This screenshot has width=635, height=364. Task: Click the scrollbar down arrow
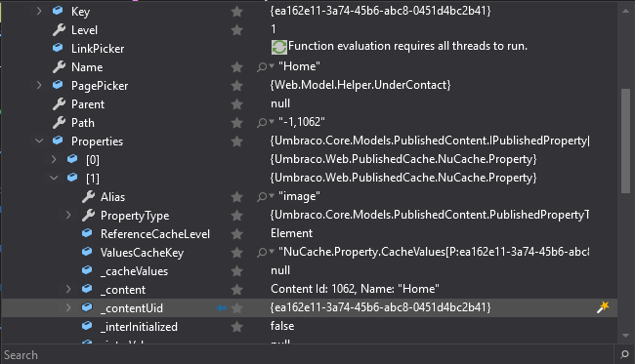click(x=625, y=336)
